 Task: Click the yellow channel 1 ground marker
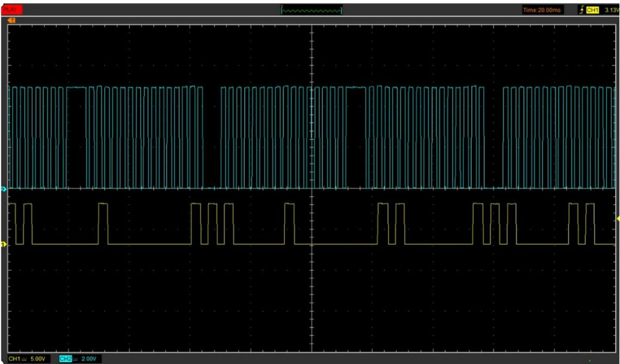point(3,245)
